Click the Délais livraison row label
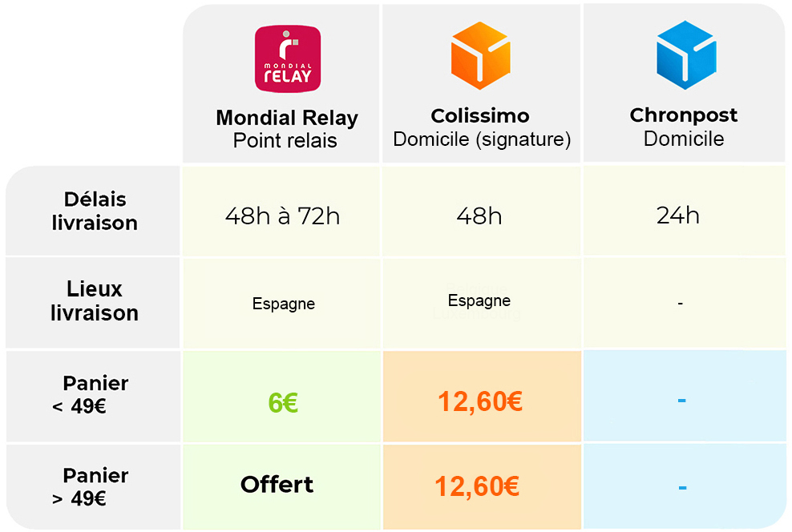 coord(95,212)
